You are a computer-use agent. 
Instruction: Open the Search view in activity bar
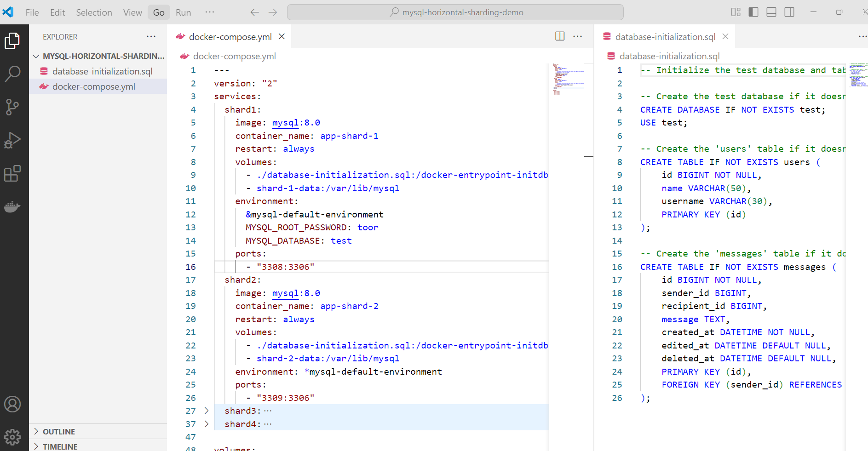(12, 74)
